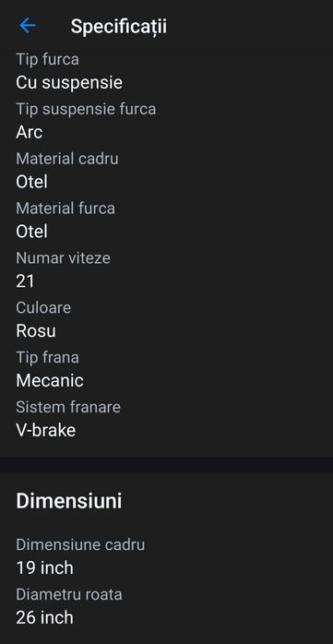This screenshot has width=333, height=644.
Task: Select the Dimensiuni section heading
Action: (x=69, y=502)
